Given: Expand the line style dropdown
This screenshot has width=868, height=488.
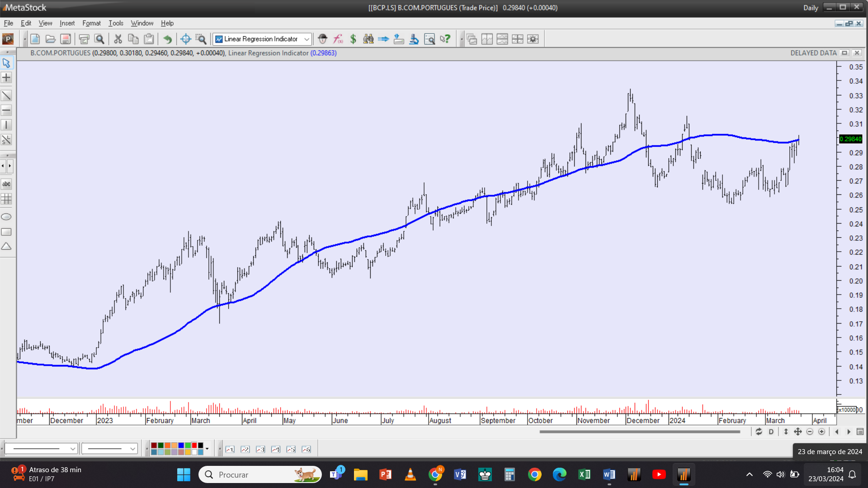Looking at the screenshot, I should pyautogui.click(x=72, y=449).
